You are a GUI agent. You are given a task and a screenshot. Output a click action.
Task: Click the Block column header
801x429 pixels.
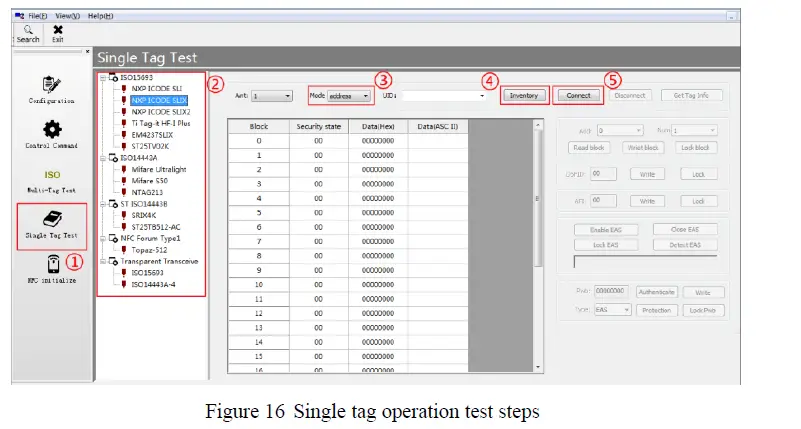tap(259, 126)
